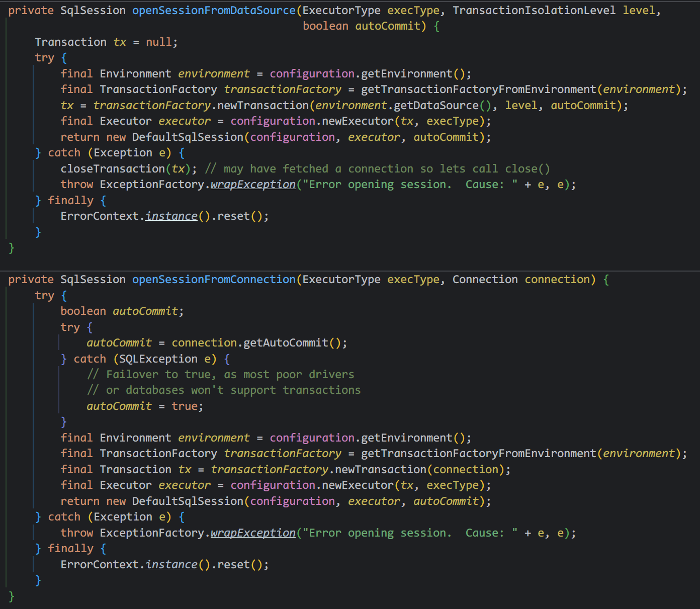Click the TransactionIsolationLevel parameter type
Viewport: 700px width, 609px height.
534,11
